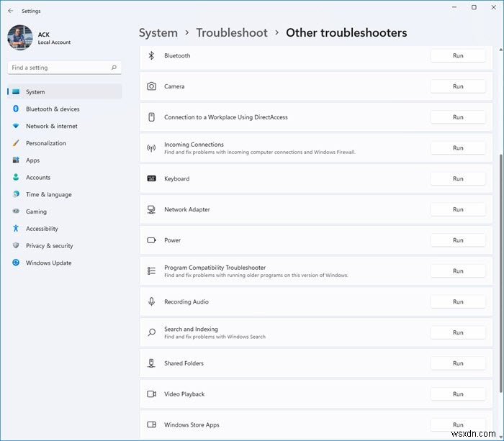Click the 'Connection to a Workplace Using DirectAccess' label
This screenshot has width=504, height=441.
(x=226, y=117)
